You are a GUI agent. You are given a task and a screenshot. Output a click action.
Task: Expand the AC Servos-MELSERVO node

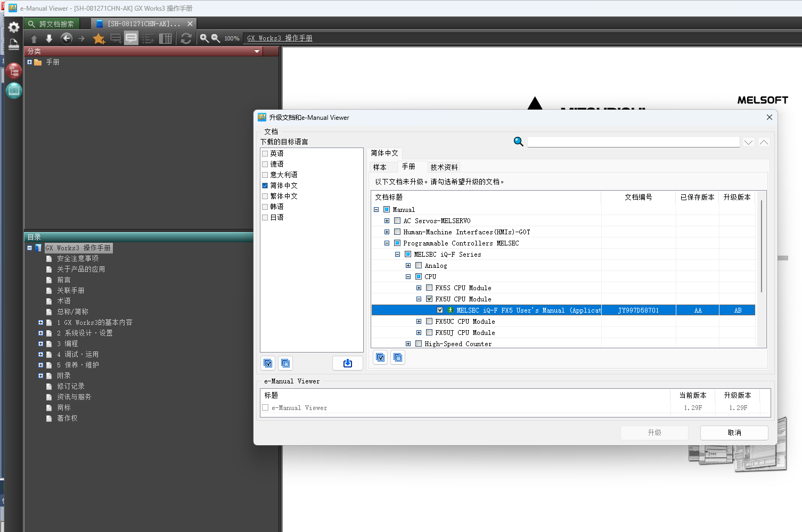387,220
